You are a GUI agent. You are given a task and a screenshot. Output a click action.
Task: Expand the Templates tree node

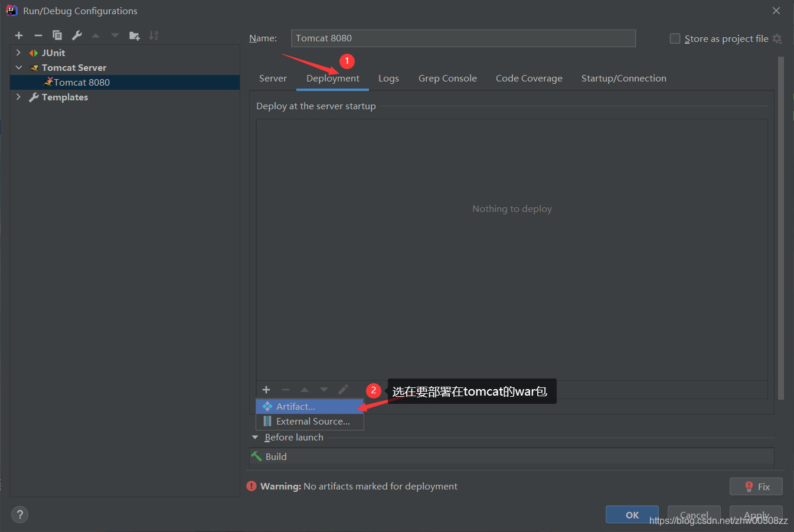coord(18,97)
